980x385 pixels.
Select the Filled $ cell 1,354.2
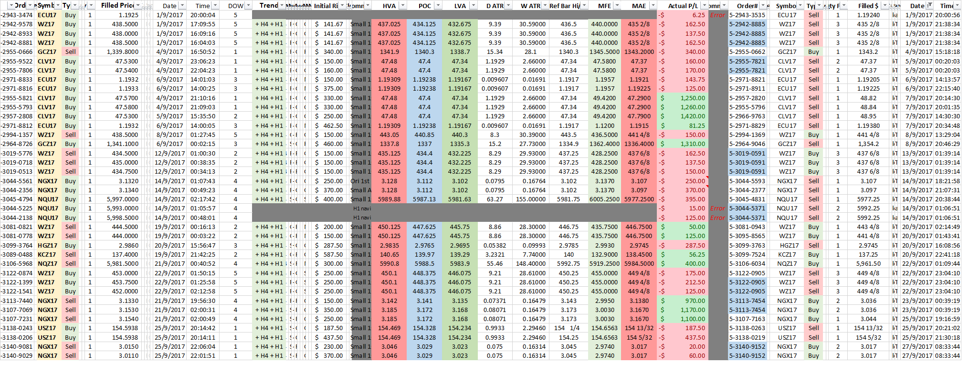point(868,144)
